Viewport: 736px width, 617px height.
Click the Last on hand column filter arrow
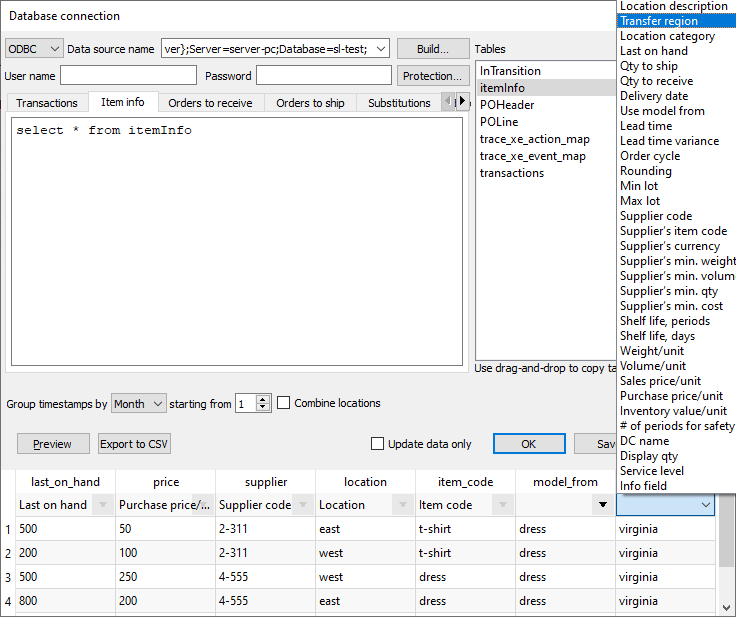pyautogui.click(x=103, y=505)
